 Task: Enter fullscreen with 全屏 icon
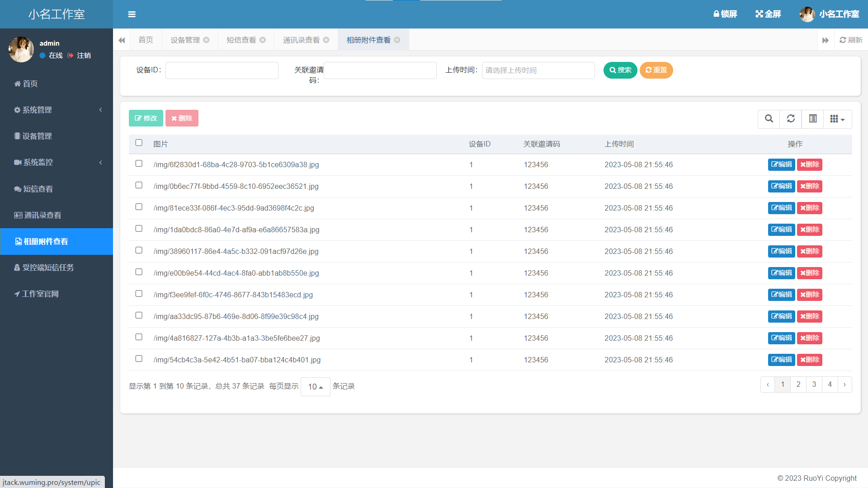point(768,14)
